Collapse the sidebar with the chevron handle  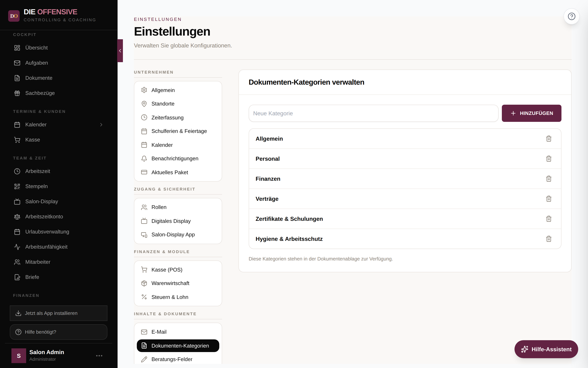(x=120, y=51)
